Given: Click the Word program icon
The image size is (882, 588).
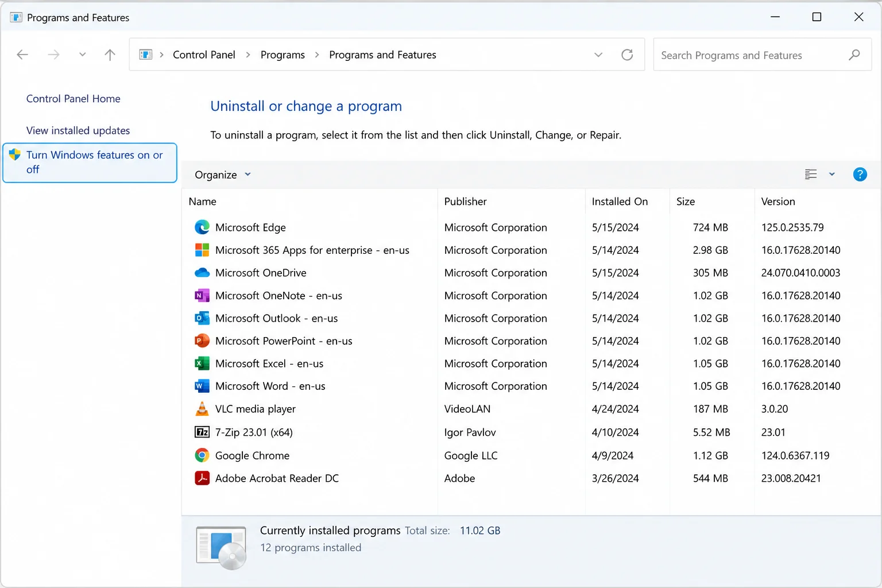Looking at the screenshot, I should (202, 386).
